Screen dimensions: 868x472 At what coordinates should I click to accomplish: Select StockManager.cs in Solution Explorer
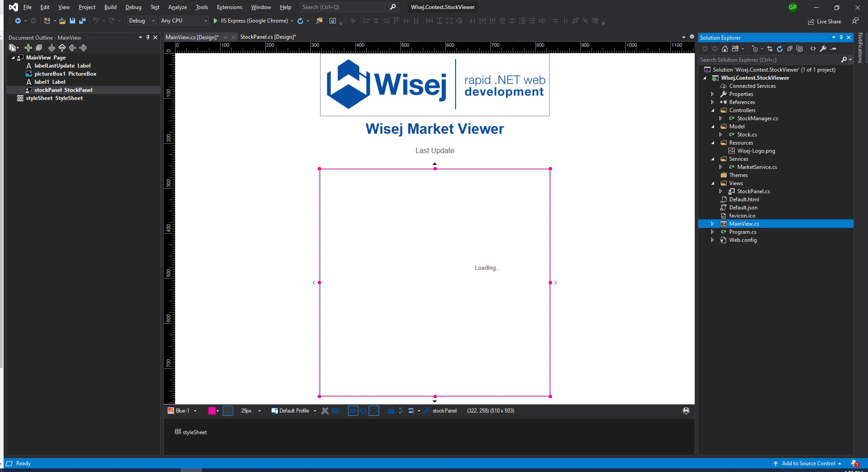tap(757, 118)
